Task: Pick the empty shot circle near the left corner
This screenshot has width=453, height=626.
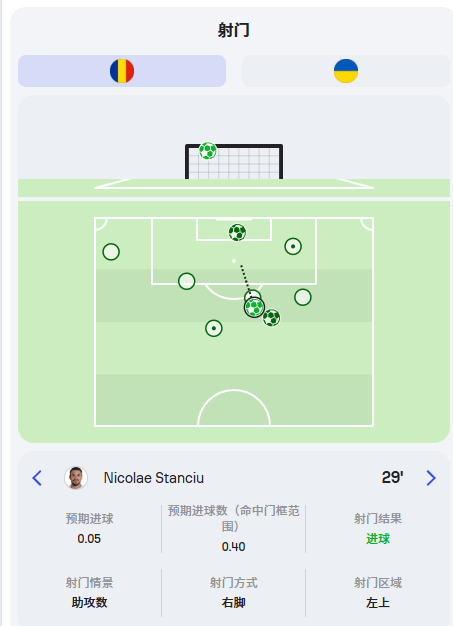Action: (x=111, y=252)
